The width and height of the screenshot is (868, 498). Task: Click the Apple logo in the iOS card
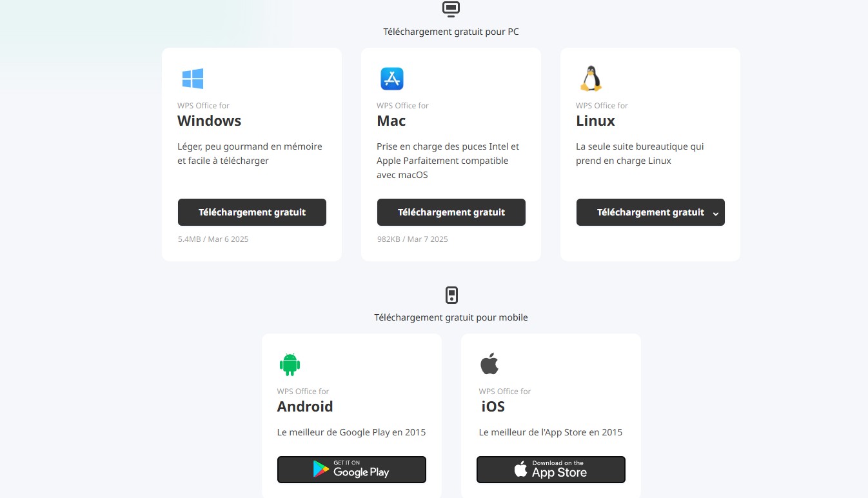click(489, 364)
